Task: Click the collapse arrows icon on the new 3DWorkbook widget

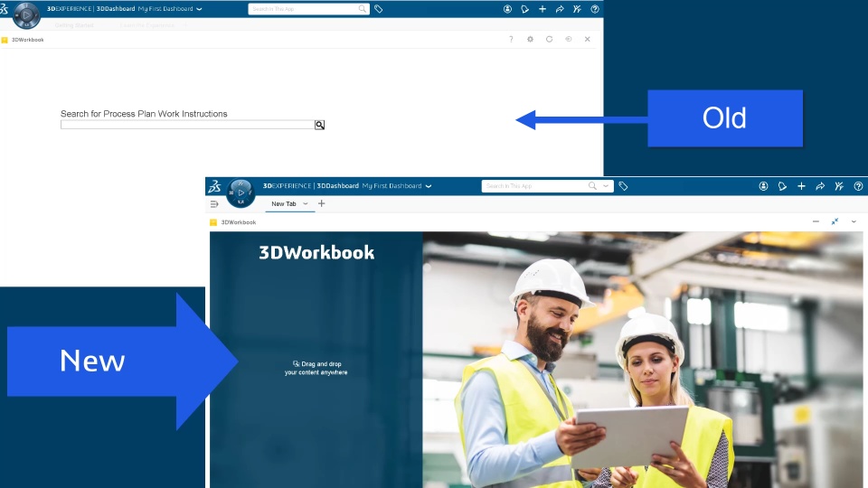Action: (835, 221)
